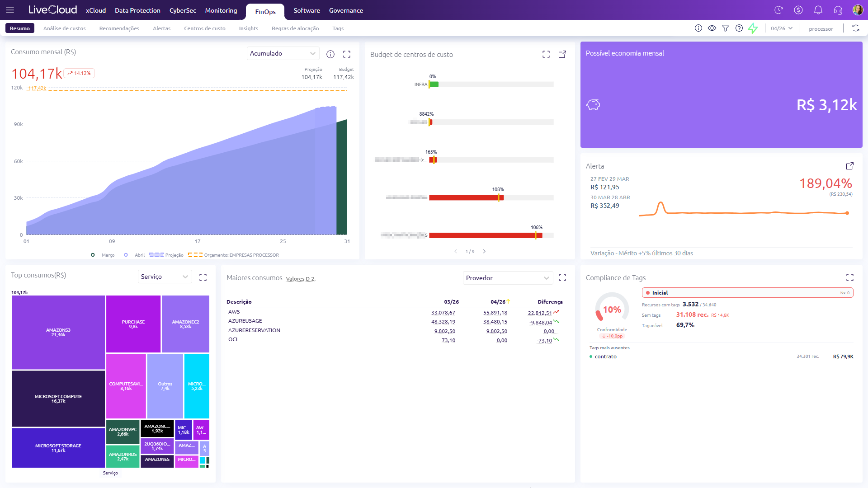The height and width of the screenshot is (488, 868).
Task: Select the AMAZONS3 treemap block
Action: pos(58,333)
